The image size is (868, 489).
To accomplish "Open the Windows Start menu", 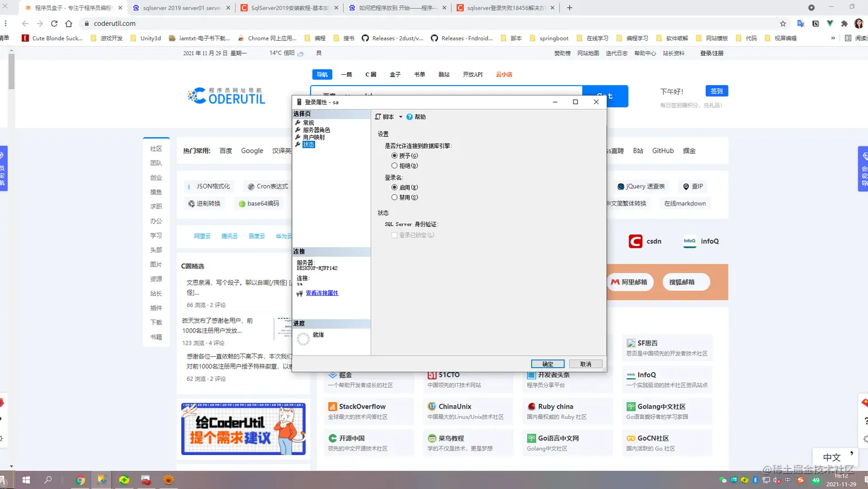I will (26, 480).
